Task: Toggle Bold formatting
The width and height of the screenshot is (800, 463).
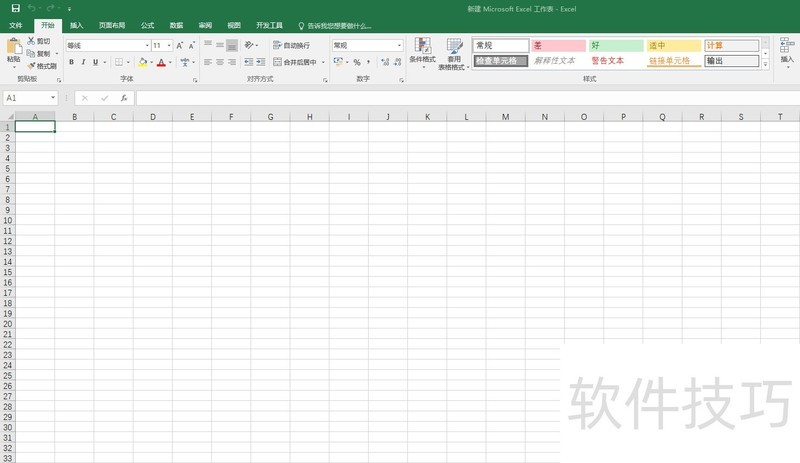Action: click(x=71, y=62)
